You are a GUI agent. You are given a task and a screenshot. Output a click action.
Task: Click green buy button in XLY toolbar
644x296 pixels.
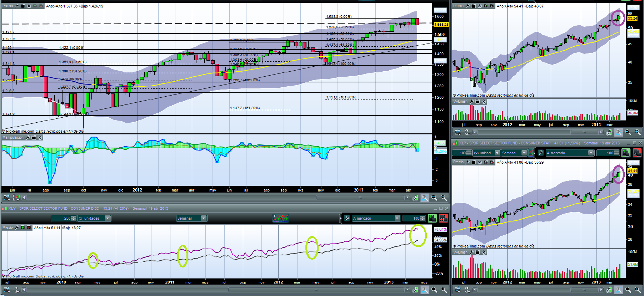[x=432, y=218]
